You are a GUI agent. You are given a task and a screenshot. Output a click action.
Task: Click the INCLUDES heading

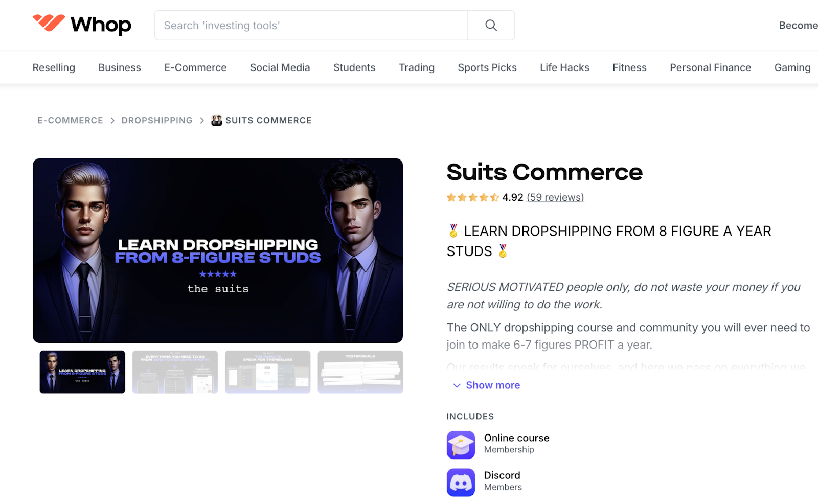coord(470,416)
